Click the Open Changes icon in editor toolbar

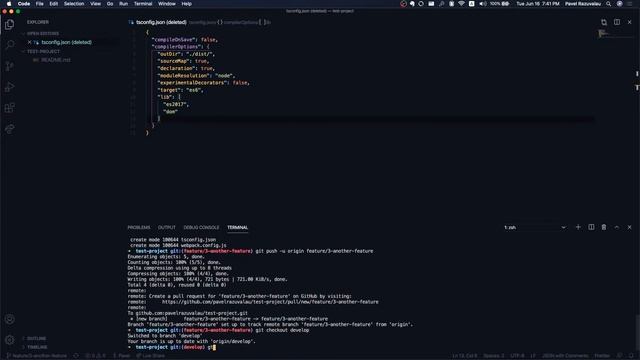pos(604,22)
